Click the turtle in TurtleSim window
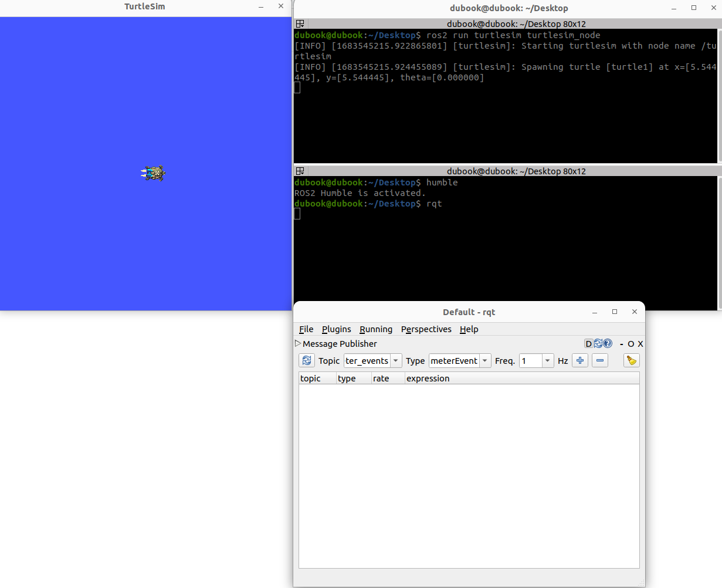 tap(153, 173)
